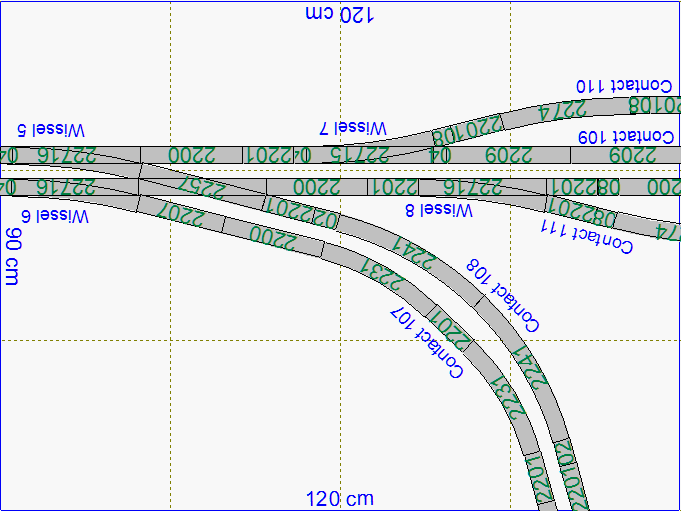
Task: Click the upside-down 120 cm label at top
Action: pos(339,15)
